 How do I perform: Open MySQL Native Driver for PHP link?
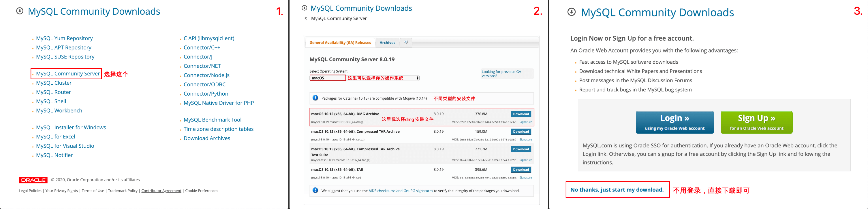click(x=219, y=103)
